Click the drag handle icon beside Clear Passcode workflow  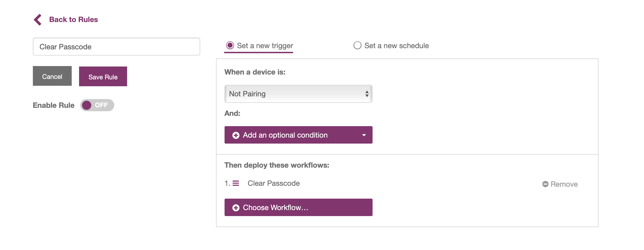point(236,183)
